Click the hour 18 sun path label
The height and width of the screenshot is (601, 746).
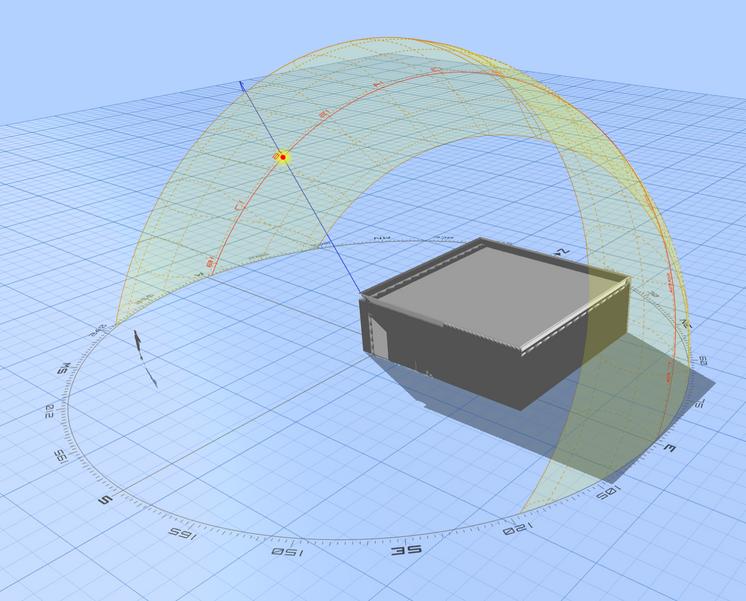point(210,261)
